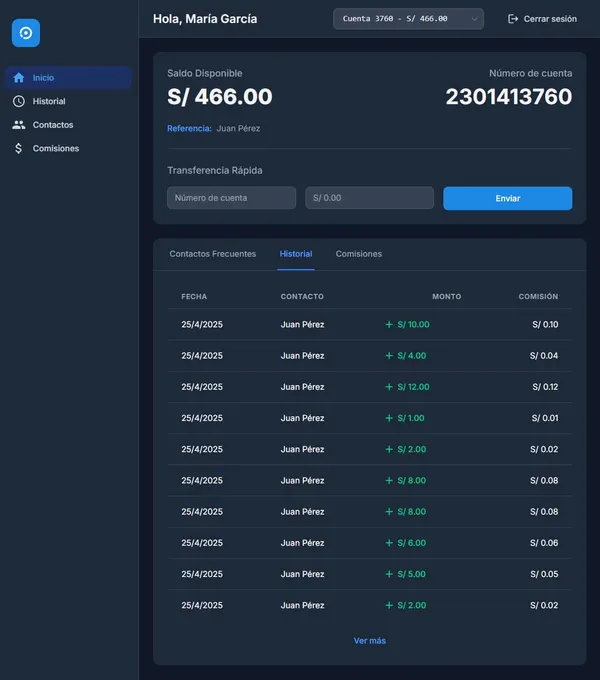
Task: Click Juan Pérez next to Referencia
Action: coord(238,128)
